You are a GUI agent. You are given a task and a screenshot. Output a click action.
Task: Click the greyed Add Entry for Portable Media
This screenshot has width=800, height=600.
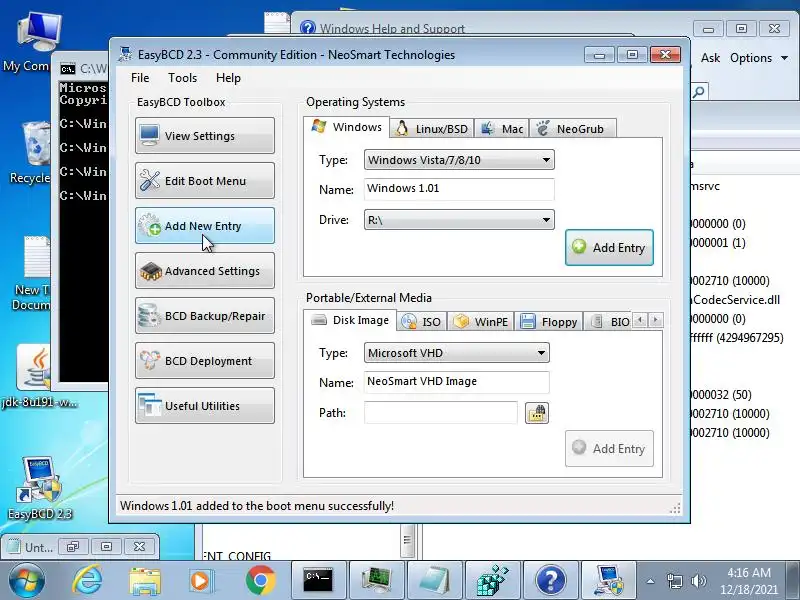(609, 448)
